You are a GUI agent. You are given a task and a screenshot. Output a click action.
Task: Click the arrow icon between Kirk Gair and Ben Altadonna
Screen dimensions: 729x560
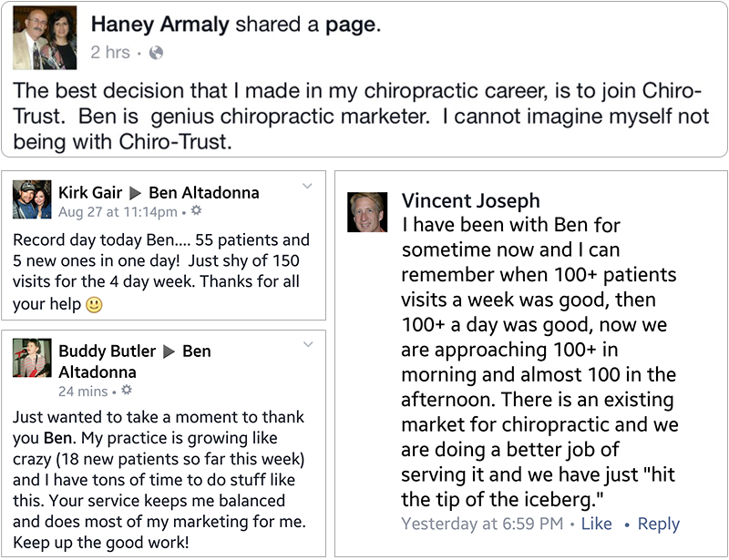pyautogui.click(x=135, y=192)
